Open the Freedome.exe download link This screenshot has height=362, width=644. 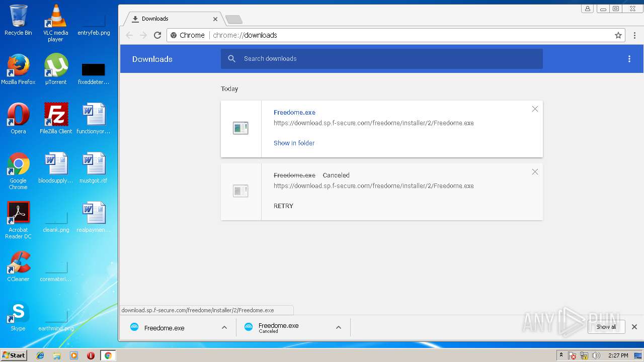point(294,113)
